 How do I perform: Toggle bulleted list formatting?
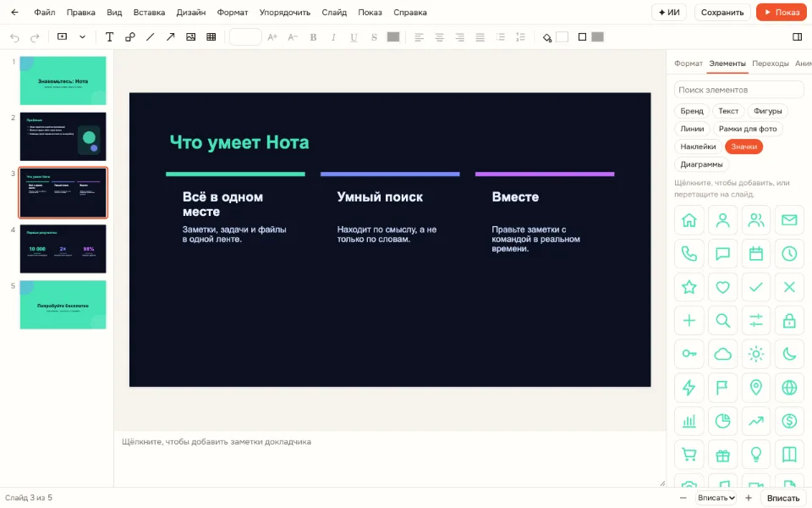tap(500, 36)
